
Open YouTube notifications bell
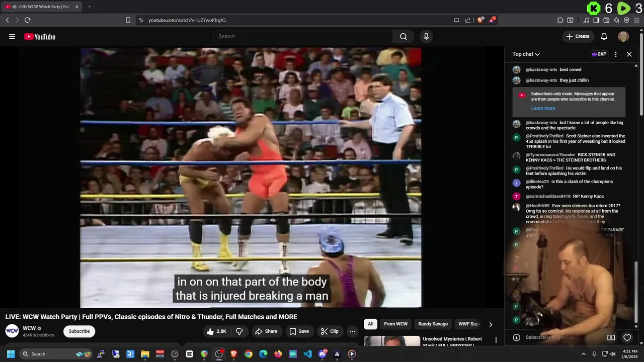604,36
